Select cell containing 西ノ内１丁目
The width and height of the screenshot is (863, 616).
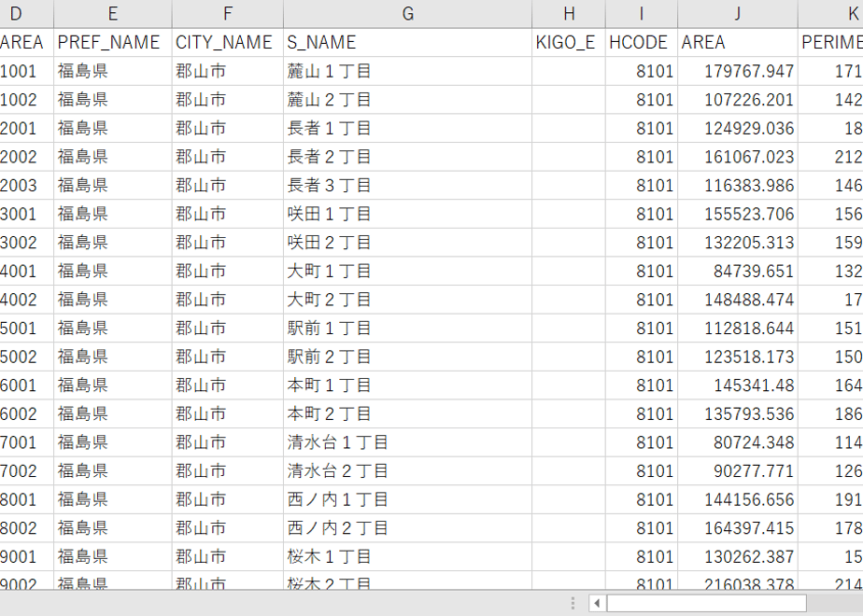tap(407, 499)
